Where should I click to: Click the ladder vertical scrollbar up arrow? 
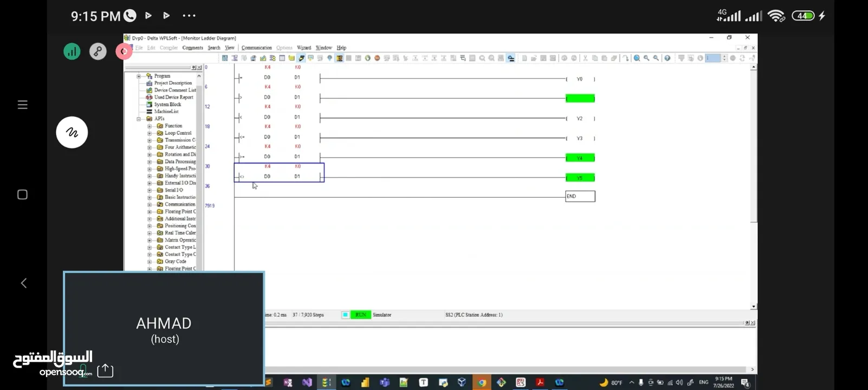pos(754,67)
